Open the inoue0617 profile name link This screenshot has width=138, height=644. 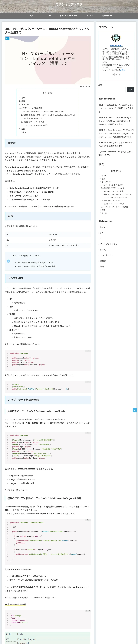tap(116, 46)
